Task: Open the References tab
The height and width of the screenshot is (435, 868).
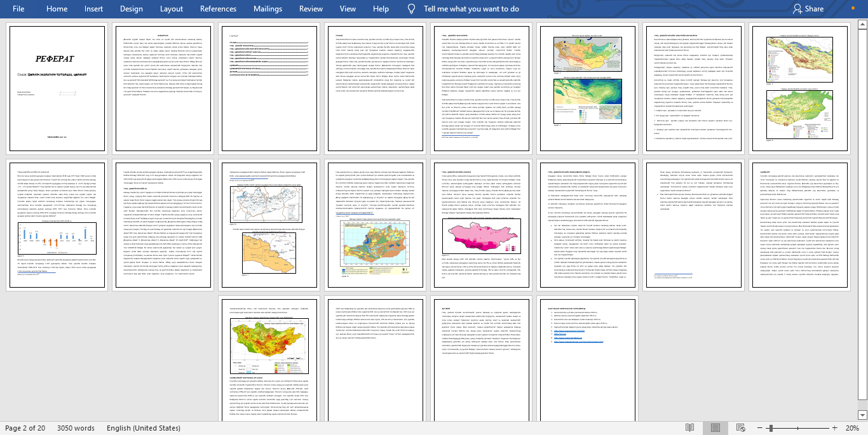Action: point(218,9)
